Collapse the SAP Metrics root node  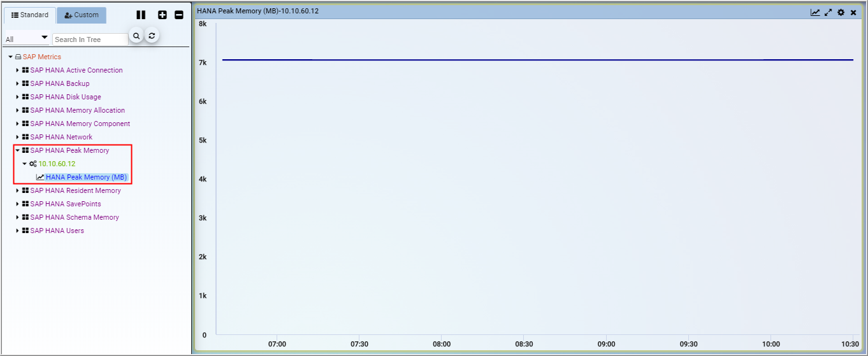10,57
